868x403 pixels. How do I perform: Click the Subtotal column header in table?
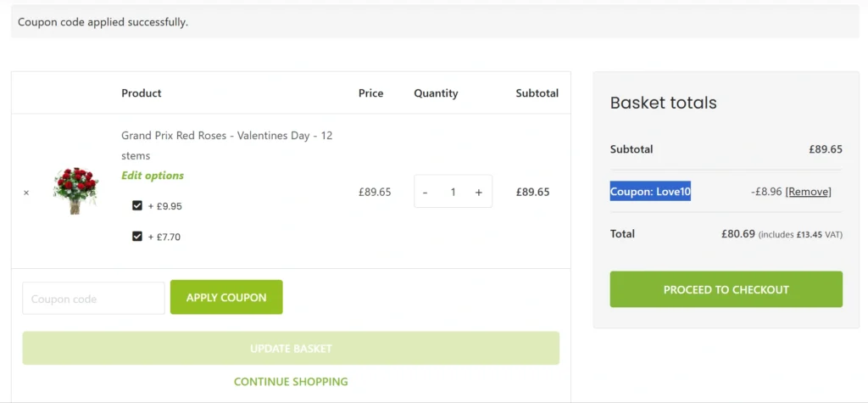pos(537,93)
